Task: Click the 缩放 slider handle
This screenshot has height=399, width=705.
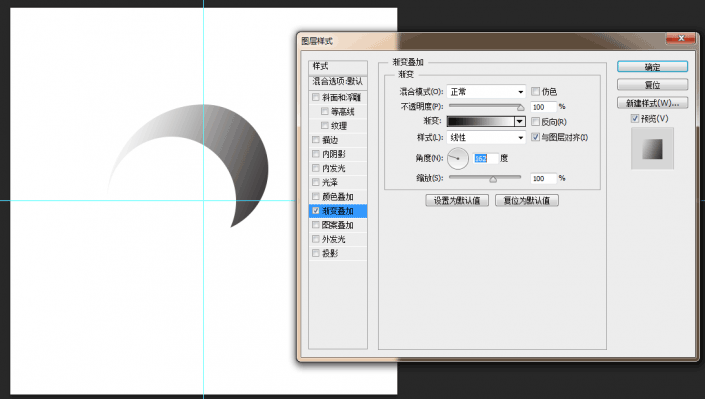Action: point(493,179)
